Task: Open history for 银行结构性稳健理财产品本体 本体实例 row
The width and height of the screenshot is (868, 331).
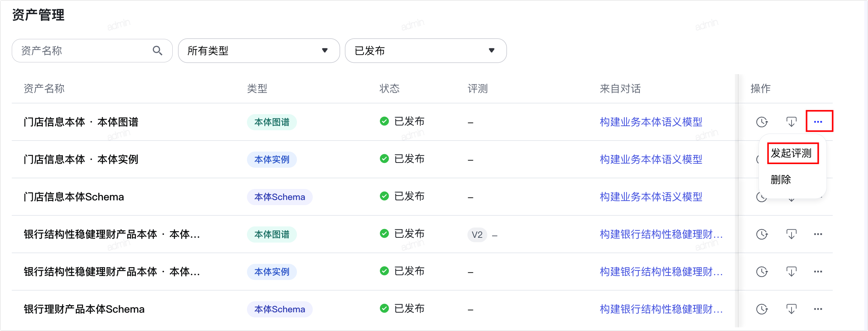Action: click(x=762, y=272)
